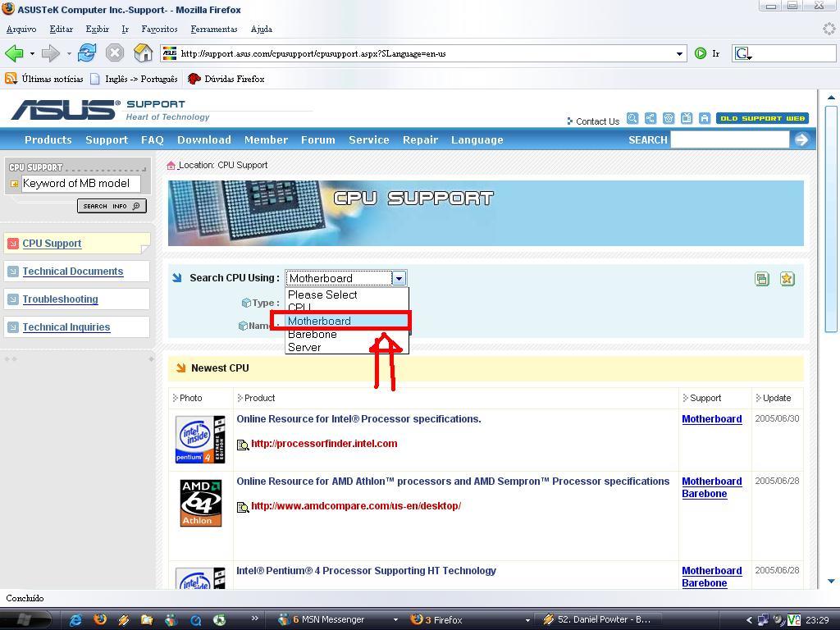Click the icon beside amdcompare.com link
Screen dimensions: 840x630
(x=243, y=507)
